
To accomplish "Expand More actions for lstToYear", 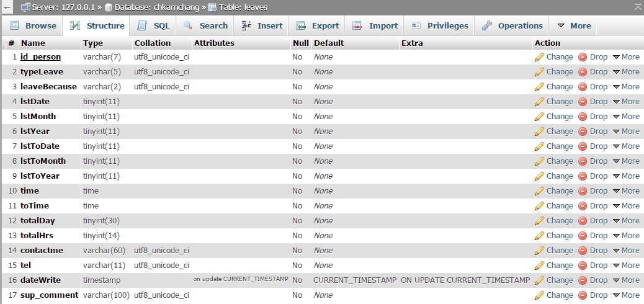I will 626,176.
